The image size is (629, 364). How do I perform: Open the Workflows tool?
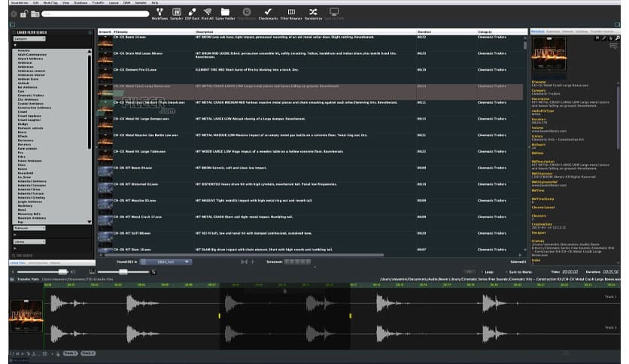(160, 14)
